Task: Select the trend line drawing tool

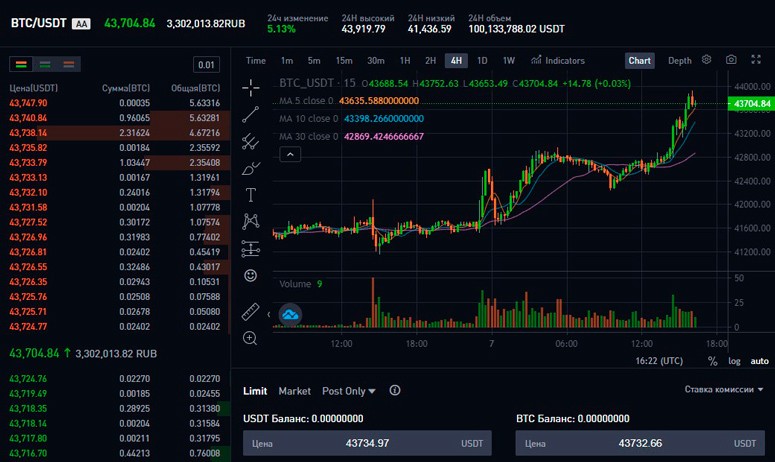Action: (x=251, y=114)
